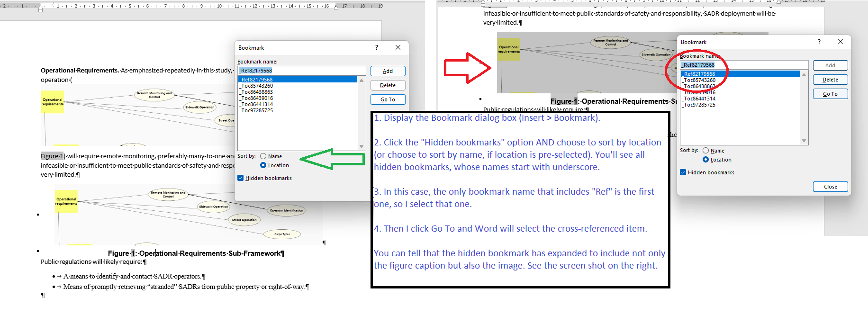Viewport: 868px width, 315px height.
Task: Click scroll-down arrow of right dialog's bookmark list
Action: click(x=804, y=141)
